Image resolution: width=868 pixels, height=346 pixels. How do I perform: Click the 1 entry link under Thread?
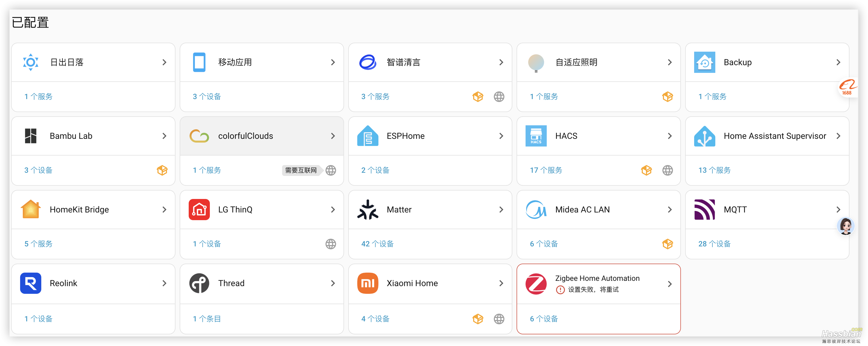[x=207, y=319]
